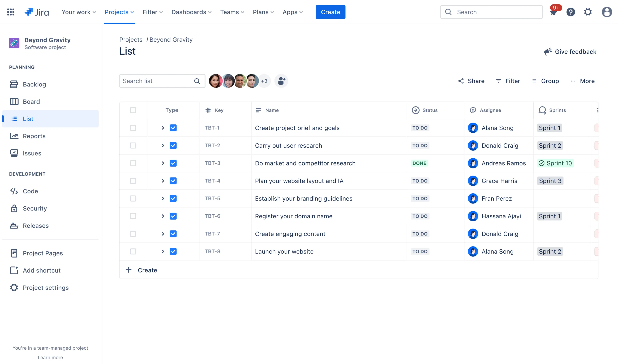The width and height of the screenshot is (618, 364).
Task: Open the app switcher grid icon
Action: (11, 12)
